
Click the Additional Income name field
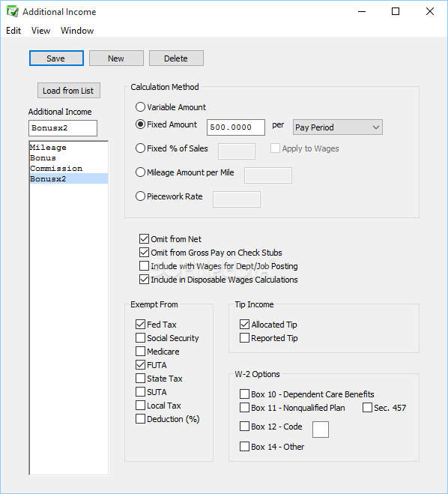[63, 128]
